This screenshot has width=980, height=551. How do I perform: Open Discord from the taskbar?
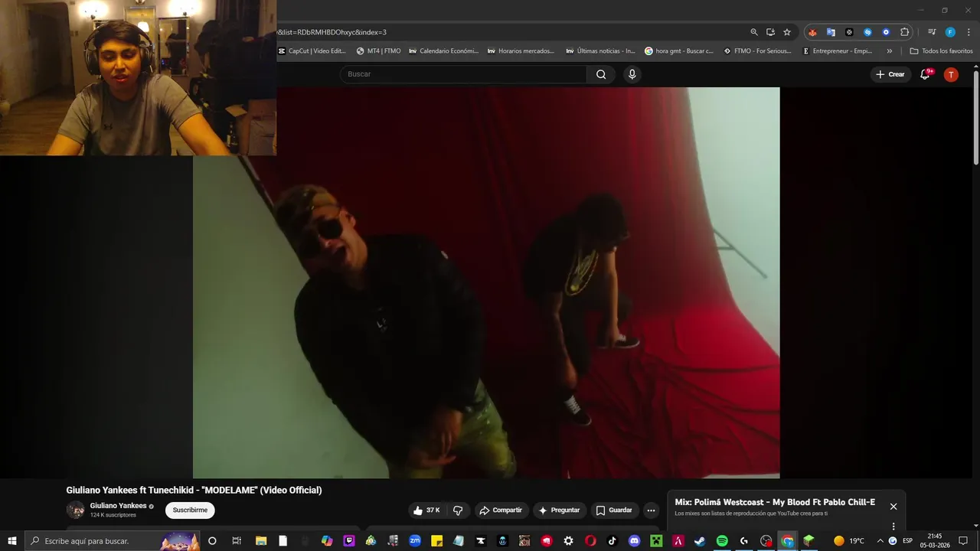click(634, 541)
